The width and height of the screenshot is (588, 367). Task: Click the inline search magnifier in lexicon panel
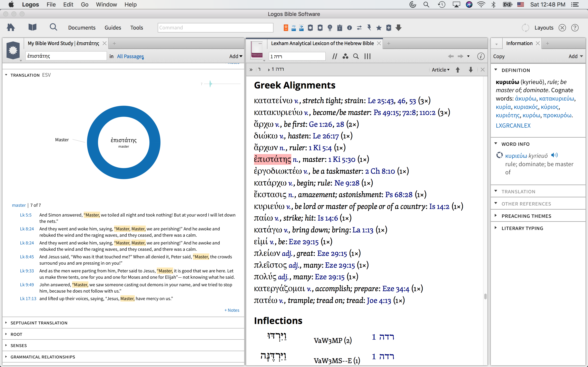356,56
